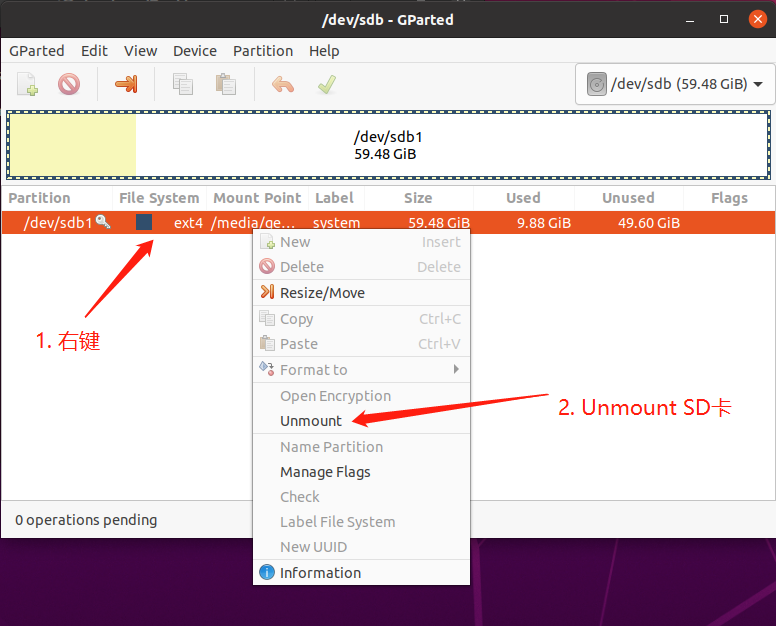The height and width of the screenshot is (626, 776).
Task: Click the Apply all operations checkmark icon
Action: (x=327, y=84)
